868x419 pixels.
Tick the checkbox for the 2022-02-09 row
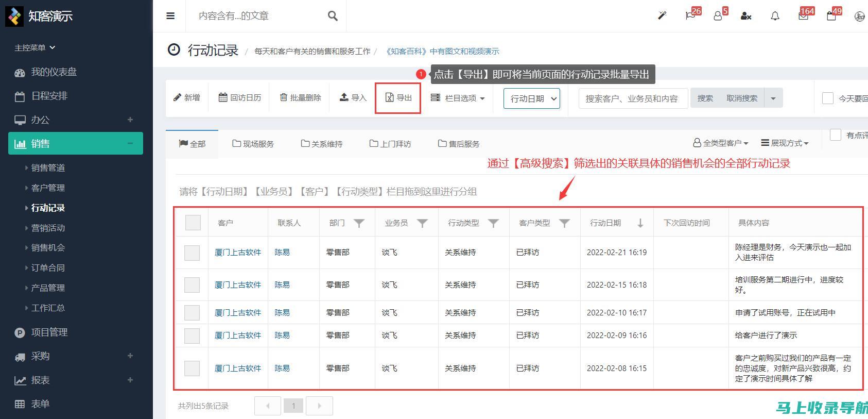192,336
